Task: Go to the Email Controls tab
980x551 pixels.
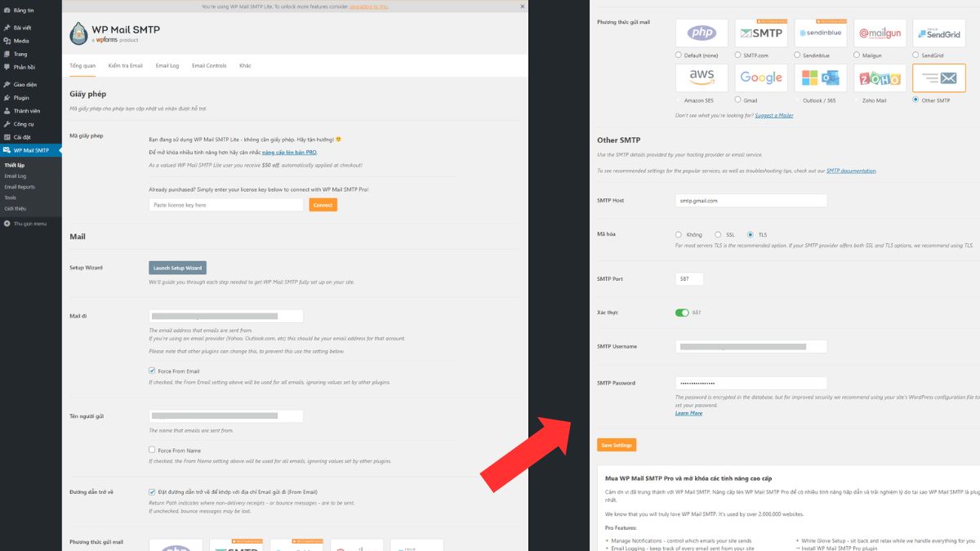Action: (209, 65)
